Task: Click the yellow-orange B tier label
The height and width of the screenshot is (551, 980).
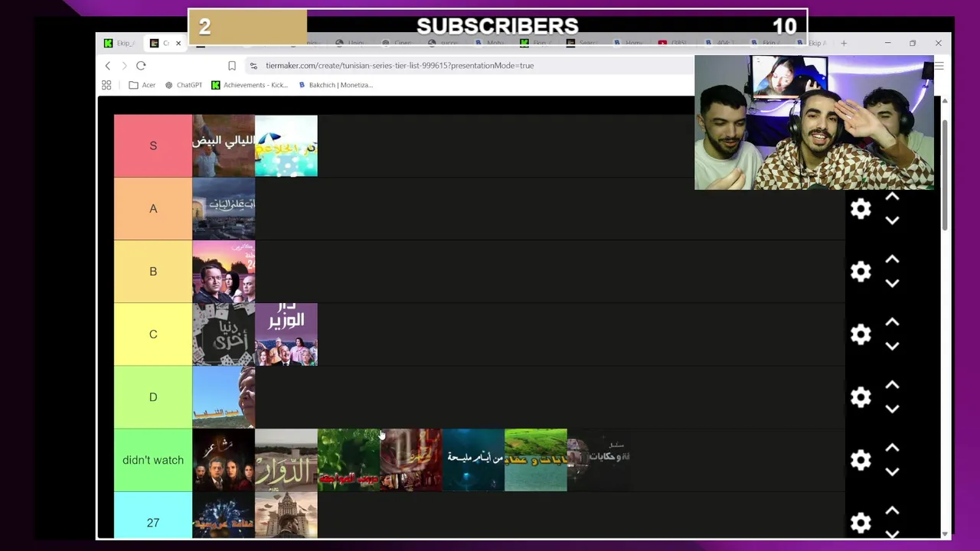Action: point(153,272)
